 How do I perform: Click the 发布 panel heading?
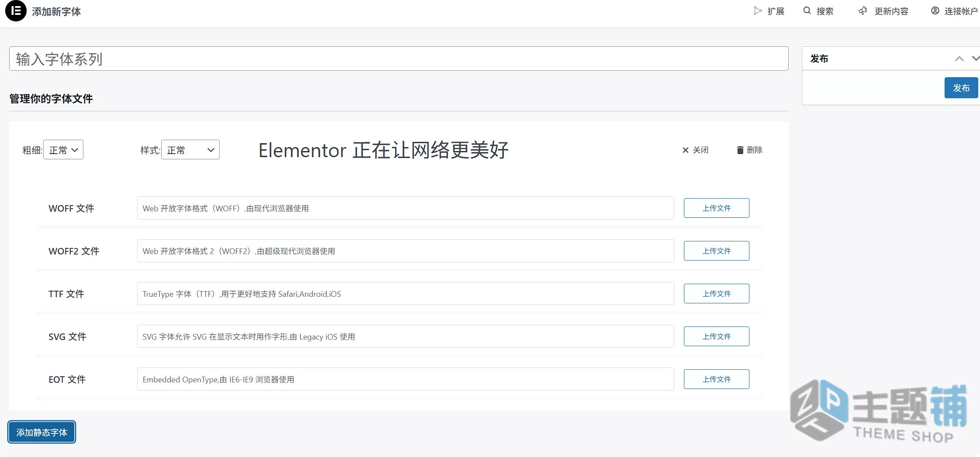[x=819, y=58]
